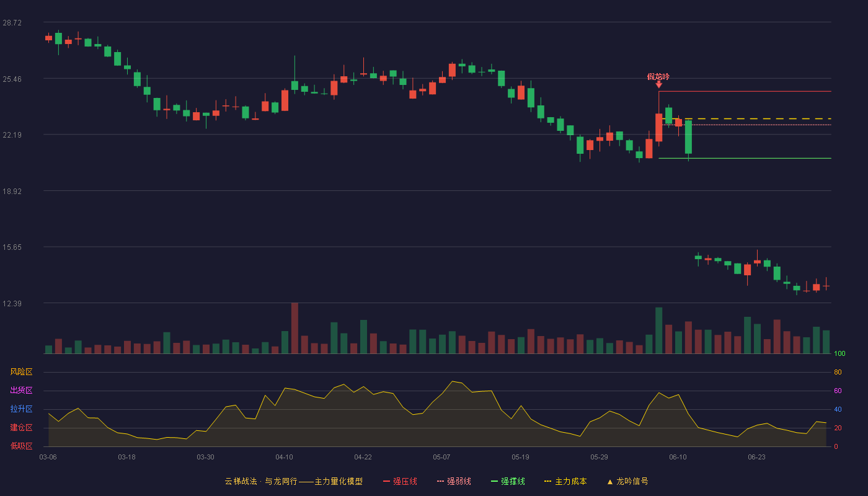Click the 03-06 date label
868x496 pixels.
click(48, 457)
